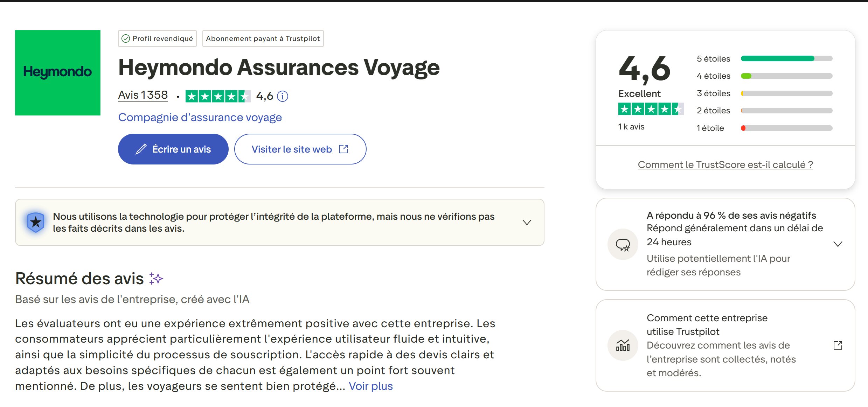The width and height of the screenshot is (868, 407).
Task: Open Comment le TrustScore est-il calculé link
Action: [x=725, y=165]
